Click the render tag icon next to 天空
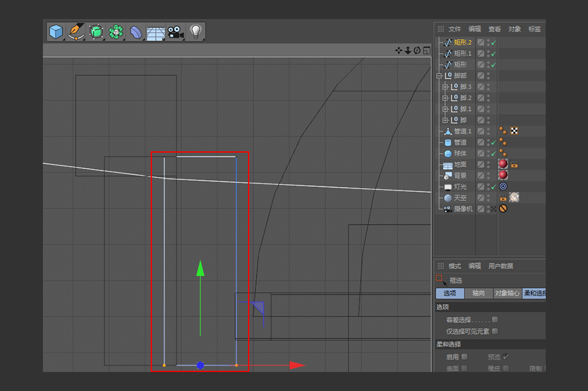 504,197
